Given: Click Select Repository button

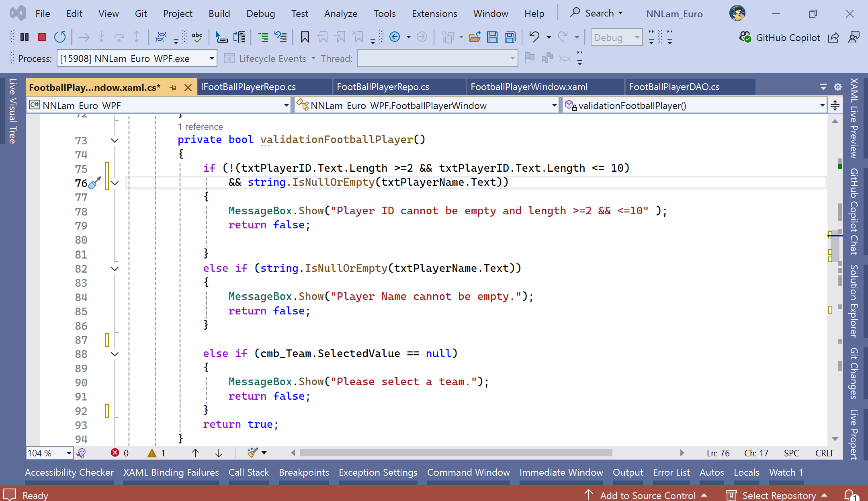Looking at the screenshot, I should (777, 495).
